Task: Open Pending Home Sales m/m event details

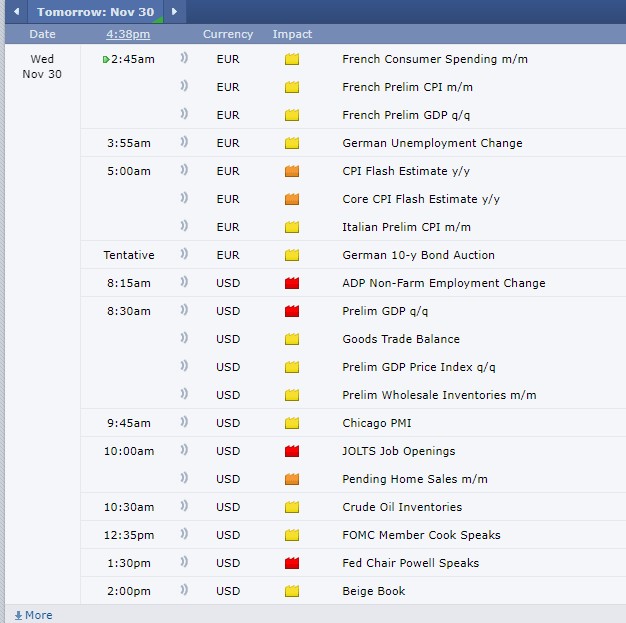Action: tap(415, 479)
